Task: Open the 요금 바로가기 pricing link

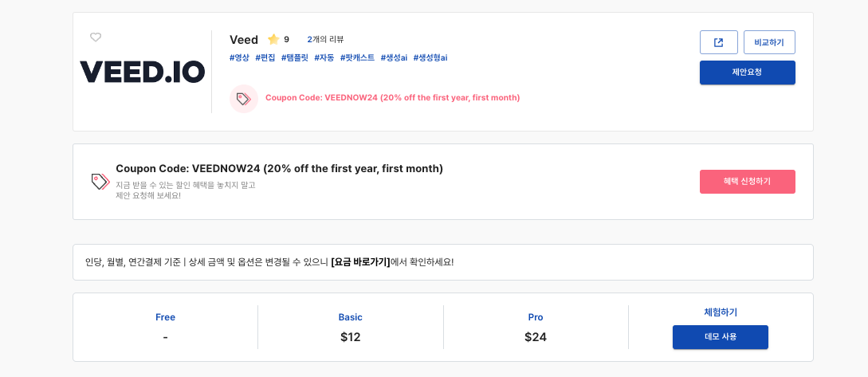Action: pos(360,262)
